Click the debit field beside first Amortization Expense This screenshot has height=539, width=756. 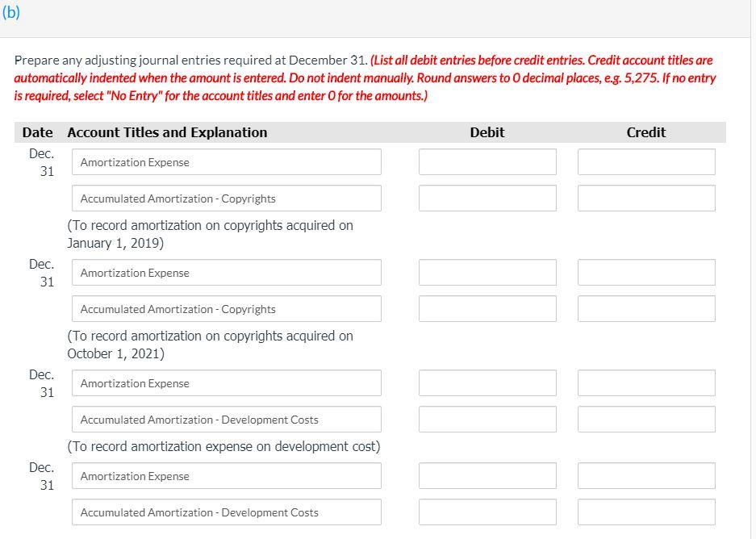click(487, 161)
